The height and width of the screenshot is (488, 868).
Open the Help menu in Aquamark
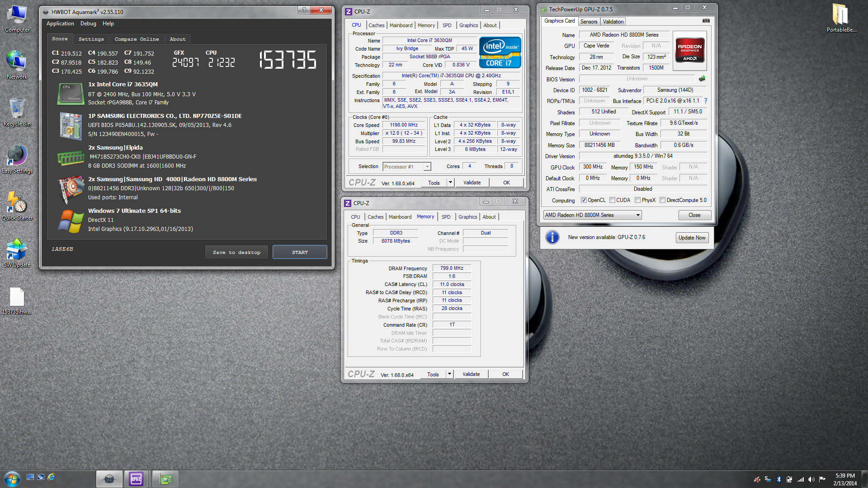[x=108, y=23]
